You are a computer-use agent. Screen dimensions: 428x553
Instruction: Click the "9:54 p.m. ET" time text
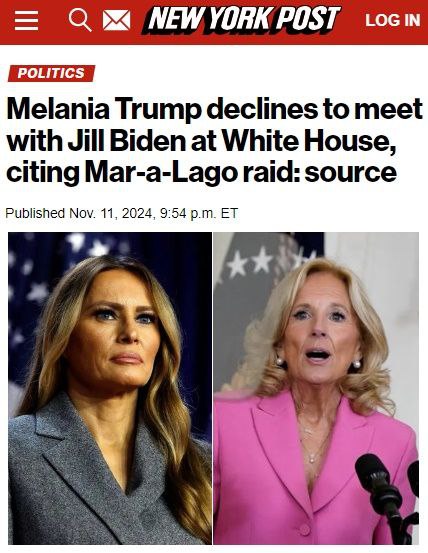coord(199,213)
